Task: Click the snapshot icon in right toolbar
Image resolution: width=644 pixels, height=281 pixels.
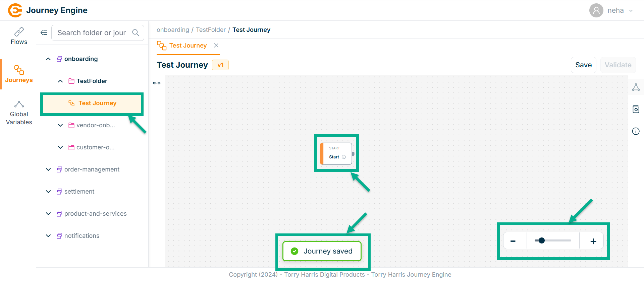Action: tap(636, 109)
